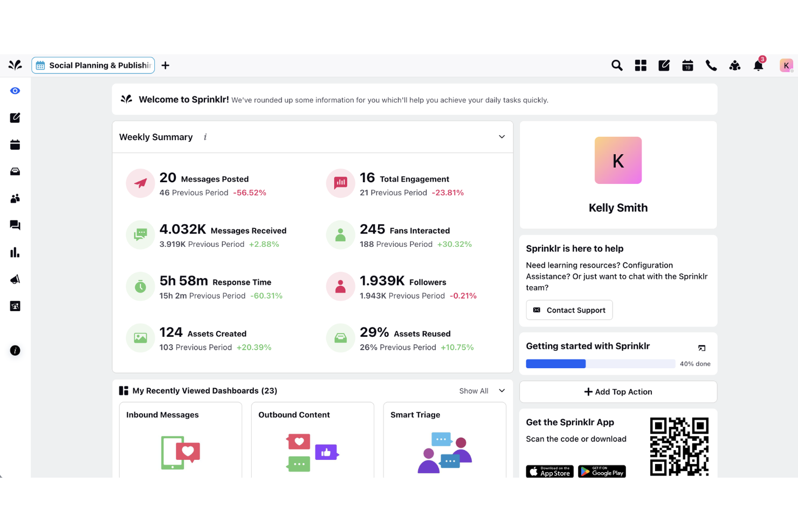Open the chat conversations icon in sidebar
The image size is (798, 532).
pyautogui.click(x=15, y=225)
